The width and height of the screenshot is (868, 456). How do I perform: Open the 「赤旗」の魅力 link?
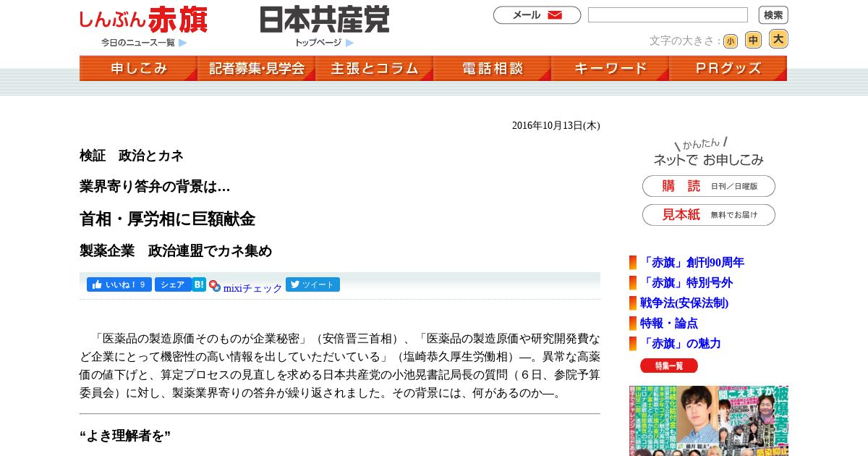tap(681, 344)
